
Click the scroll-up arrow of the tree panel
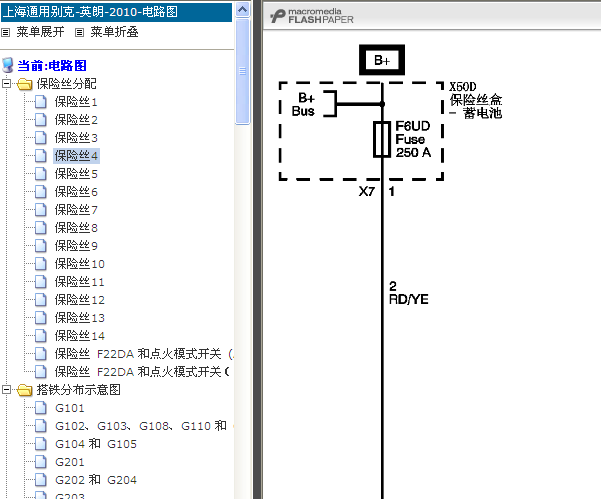(243, 10)
